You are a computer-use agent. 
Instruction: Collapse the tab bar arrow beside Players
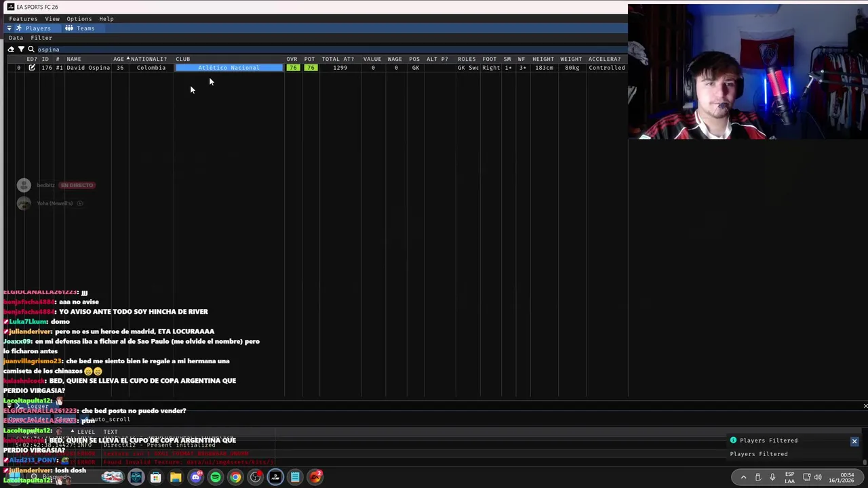pyautogui.click(x=9, y=28)
